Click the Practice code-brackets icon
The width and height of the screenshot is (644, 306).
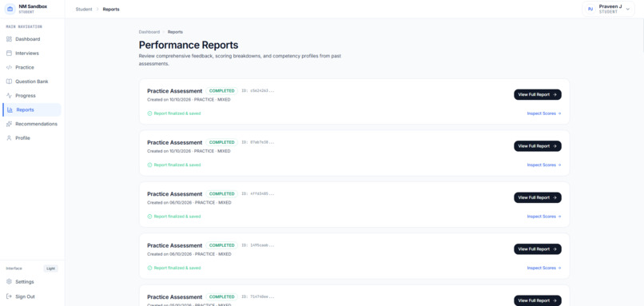coord(9,67)
